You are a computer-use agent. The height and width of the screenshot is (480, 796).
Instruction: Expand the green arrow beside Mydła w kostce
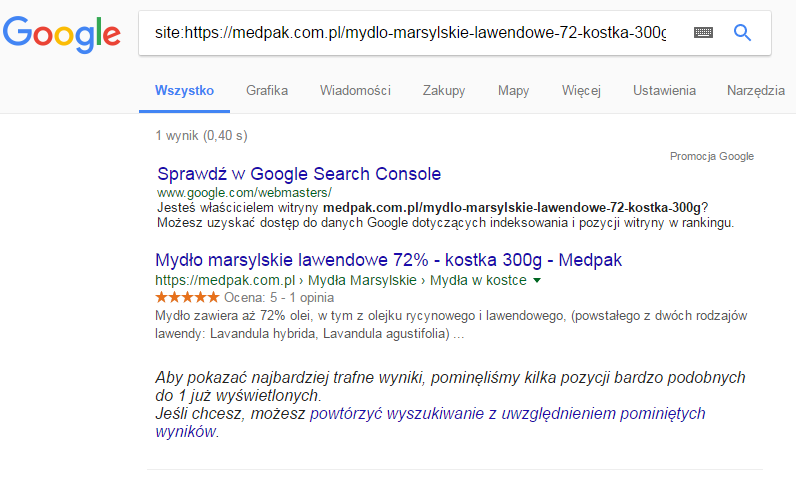click(537, 281)
